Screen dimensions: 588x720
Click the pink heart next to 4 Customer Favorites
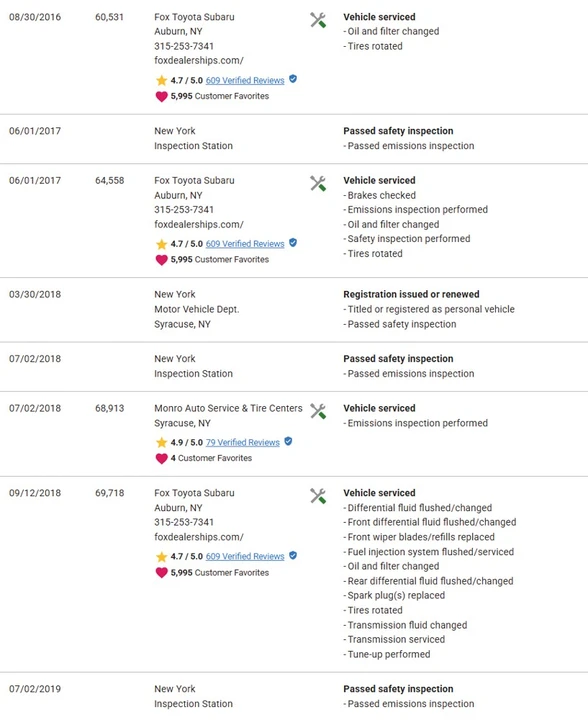[161, 458]
